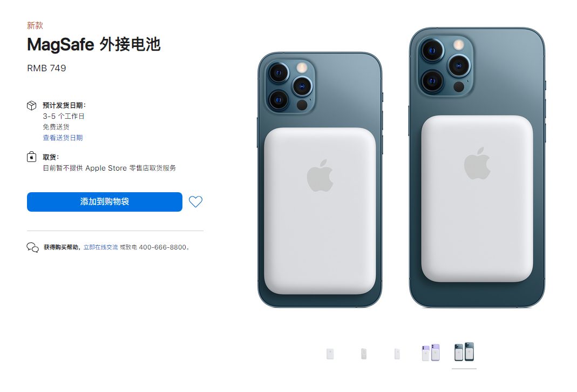The width and height of the screenshot is (577, 392).
Task: Click the MagSafe 外接电池 product title
Action: pyautogui.click(x=94, y=44)
